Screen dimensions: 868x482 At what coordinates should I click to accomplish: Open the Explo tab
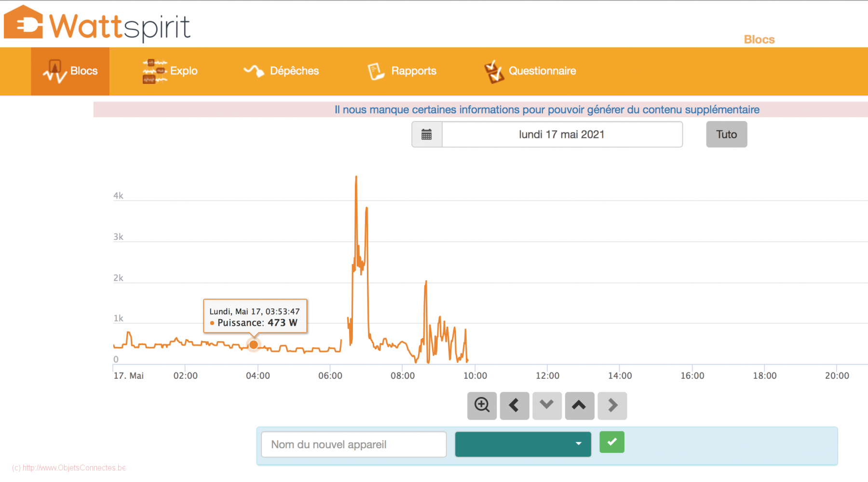point(170,71)
